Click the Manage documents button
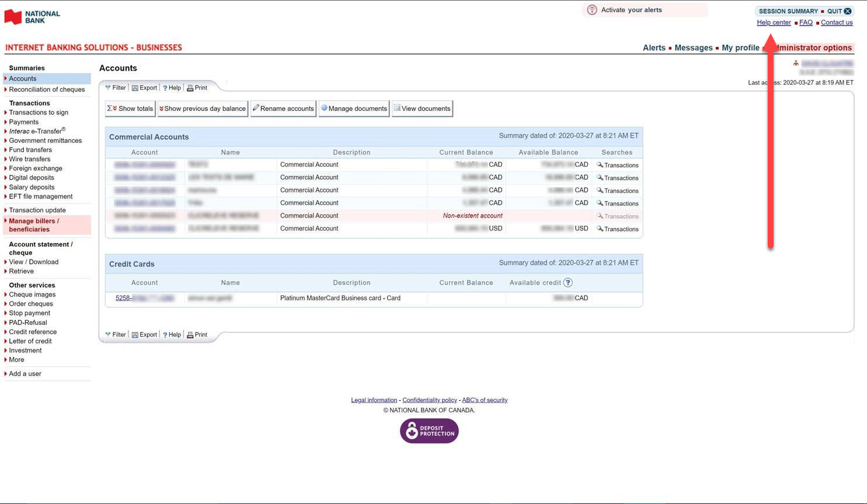The height and width of the screenshot is (504, 867). [354, 108]
